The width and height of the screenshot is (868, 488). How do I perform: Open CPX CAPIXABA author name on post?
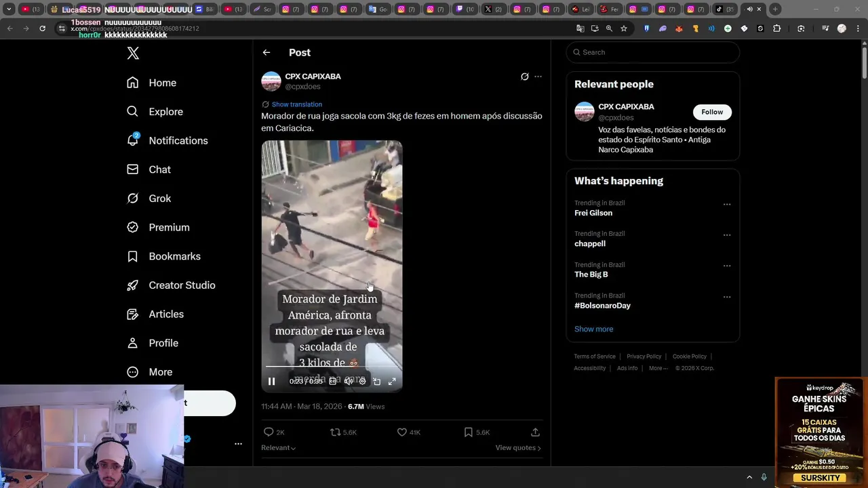tap(313, 77)
